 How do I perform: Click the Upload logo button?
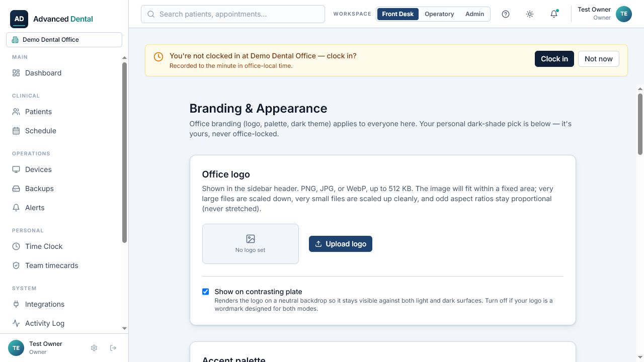pyautogui.click(x=341, y=244)
